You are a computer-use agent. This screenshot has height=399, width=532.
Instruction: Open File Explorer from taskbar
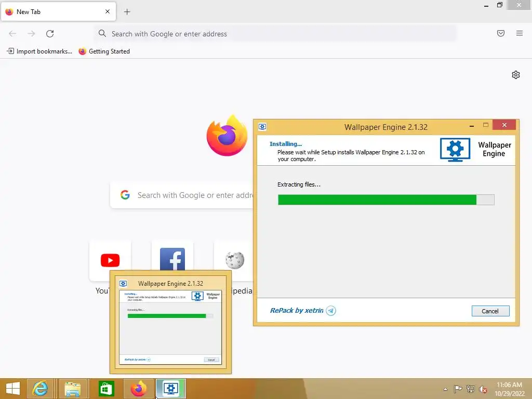73,389
